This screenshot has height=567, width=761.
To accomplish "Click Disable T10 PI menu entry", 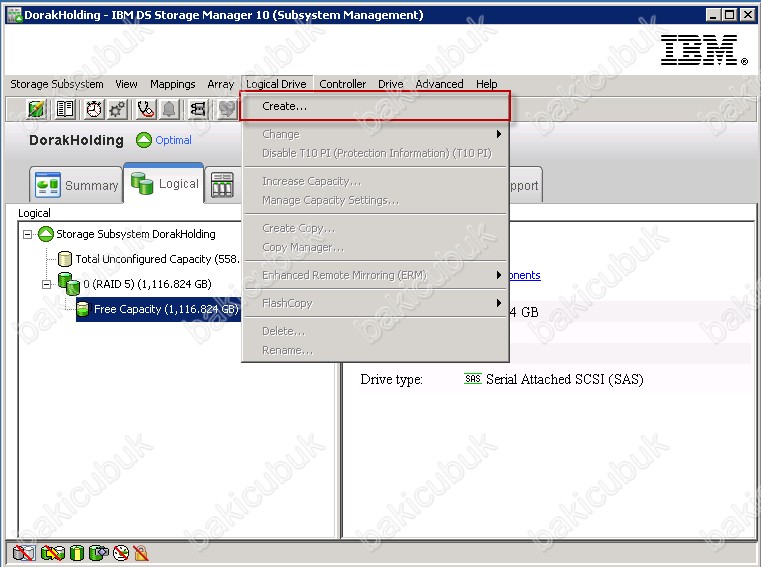I will (375, 153).
